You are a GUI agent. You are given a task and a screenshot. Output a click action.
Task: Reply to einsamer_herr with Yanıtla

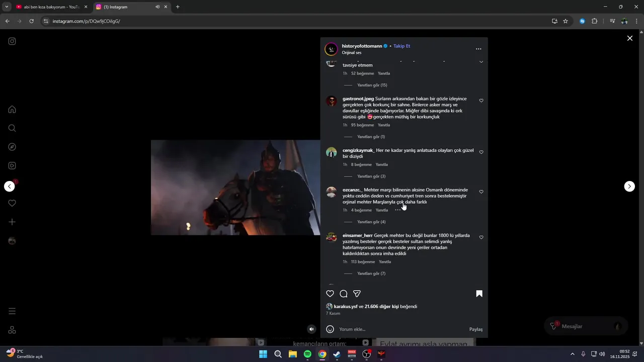[385, 262]
